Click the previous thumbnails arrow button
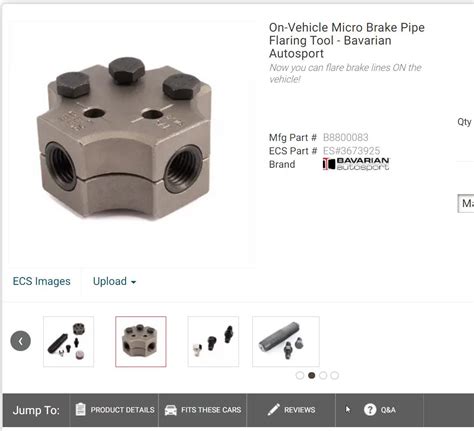 (x=21, y=341)
